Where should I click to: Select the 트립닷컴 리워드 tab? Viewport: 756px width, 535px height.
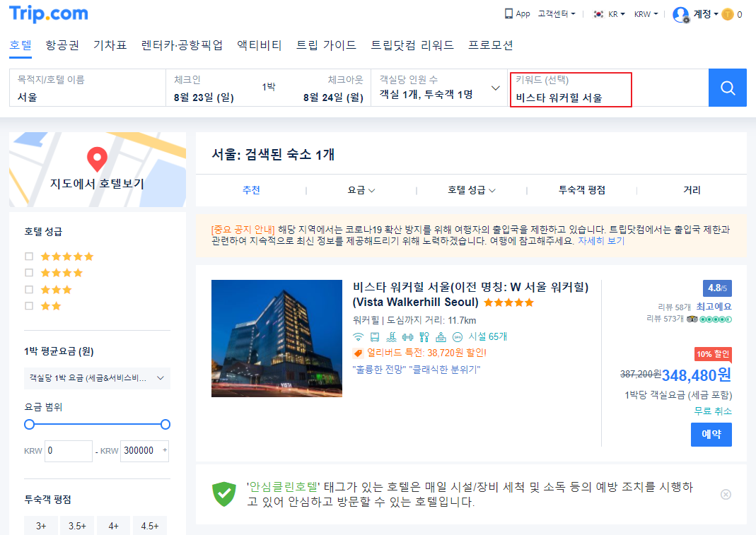(412, 45)
